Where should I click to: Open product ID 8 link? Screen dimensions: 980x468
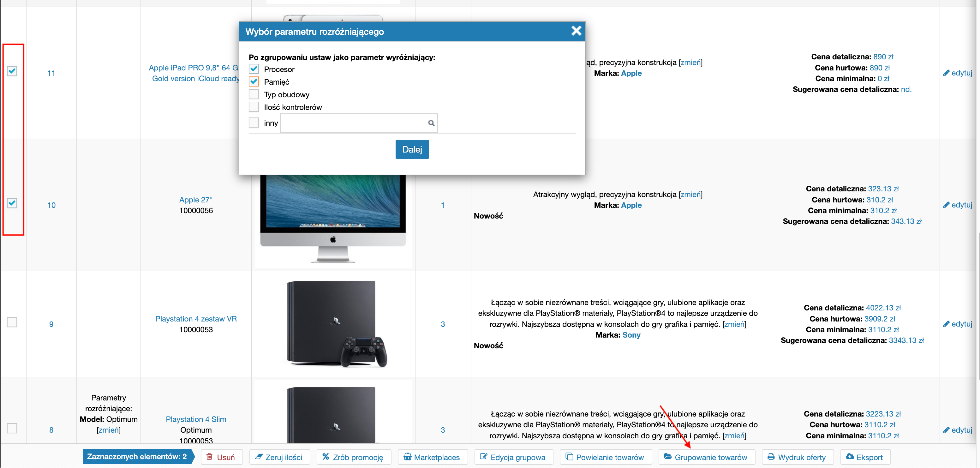click(x=51, y=430)
